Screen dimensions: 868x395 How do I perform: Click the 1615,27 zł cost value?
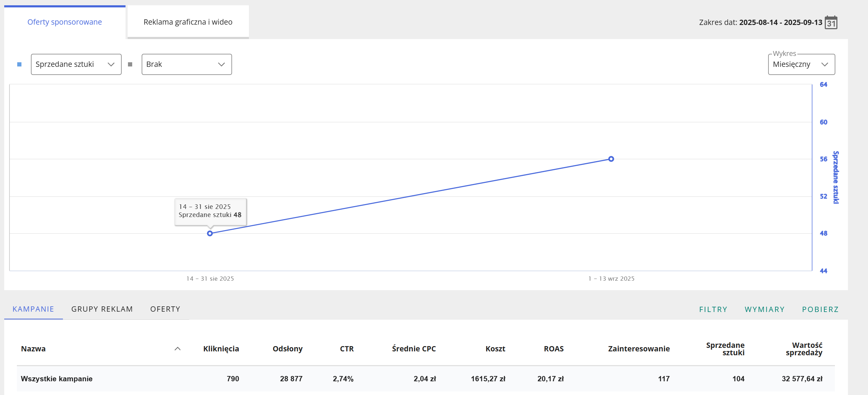[488, 379]
